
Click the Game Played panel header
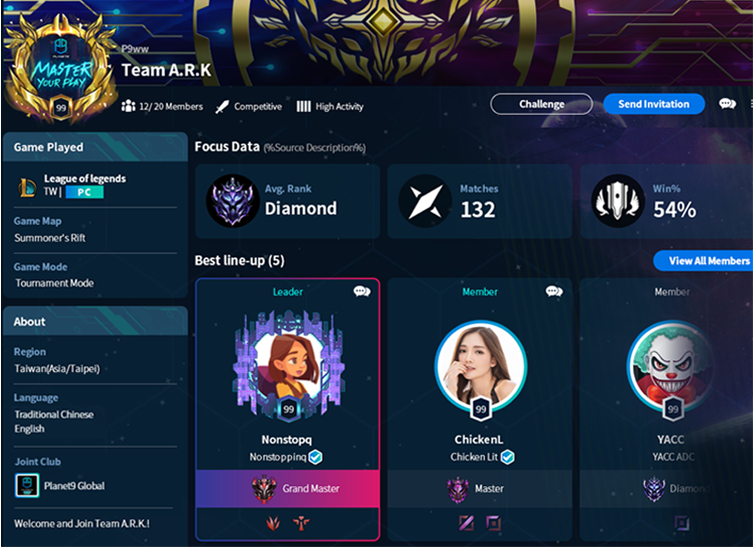pos(95,147)
